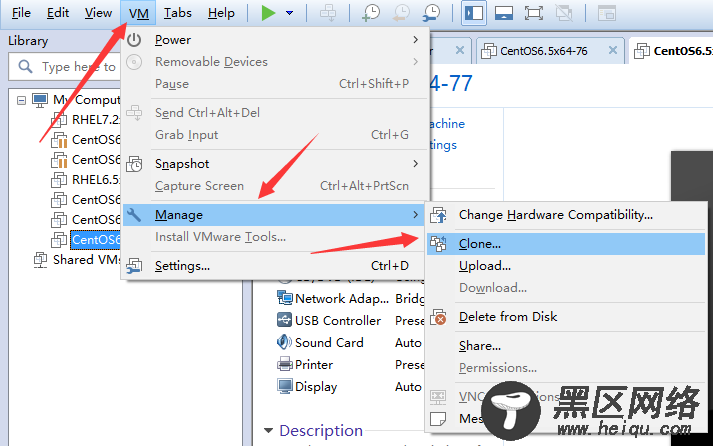
Task: Expand the Snapshot submenu
Action: pos(276,164)
